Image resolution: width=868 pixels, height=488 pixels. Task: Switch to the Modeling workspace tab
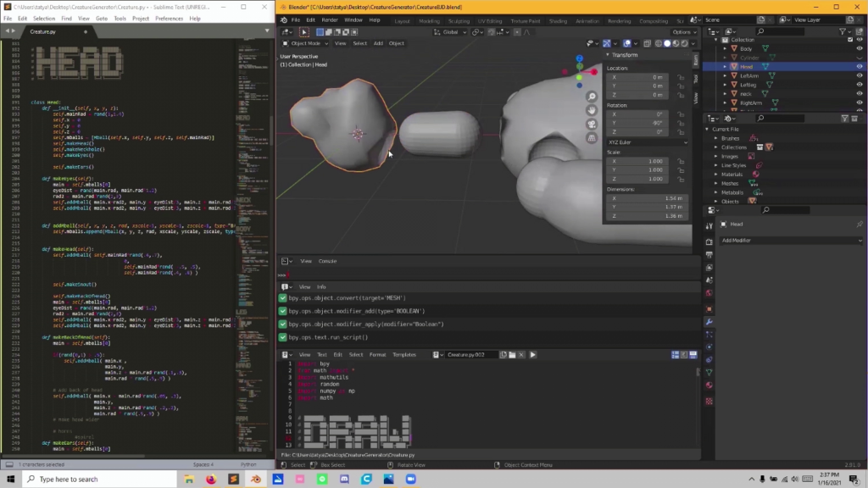429,21
